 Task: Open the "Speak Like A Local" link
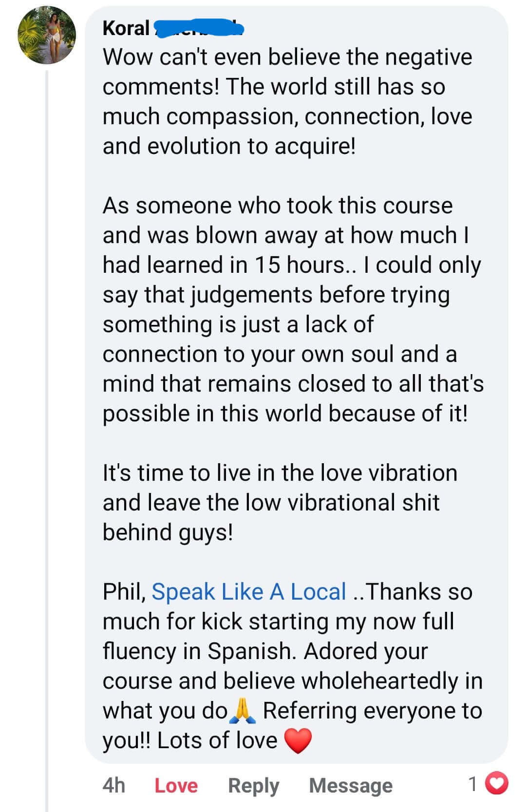point(249,592)
